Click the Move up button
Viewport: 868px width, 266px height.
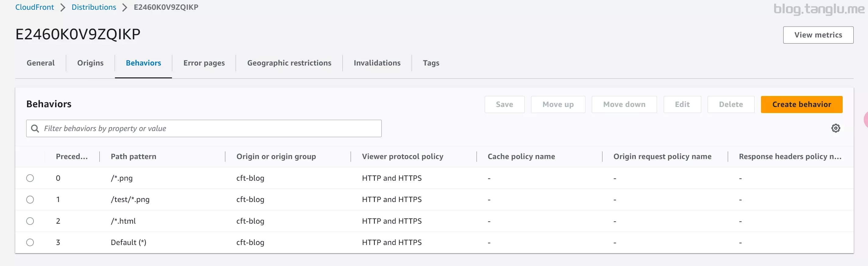pyautogui.click(x=558, y=105)
